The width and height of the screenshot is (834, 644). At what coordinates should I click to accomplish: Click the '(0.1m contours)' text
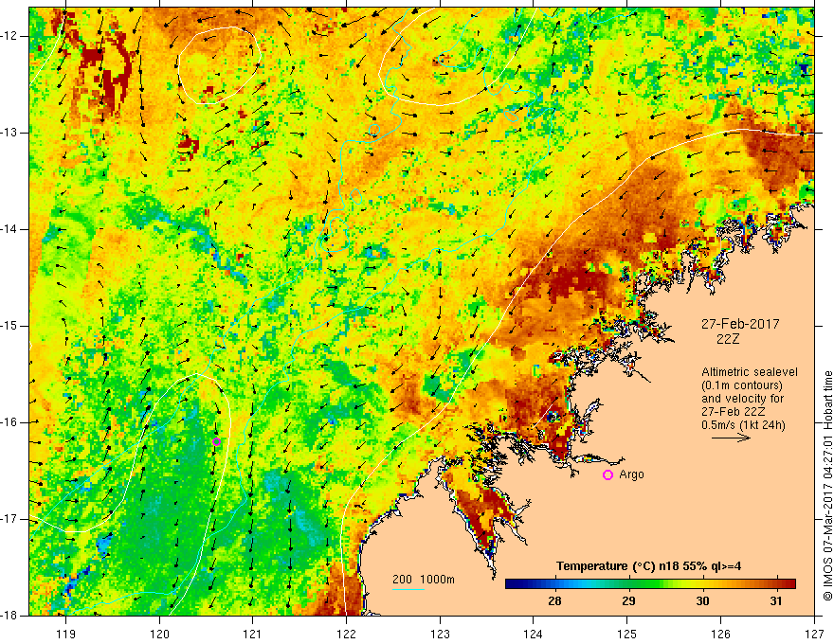click(x=742, y=385)
